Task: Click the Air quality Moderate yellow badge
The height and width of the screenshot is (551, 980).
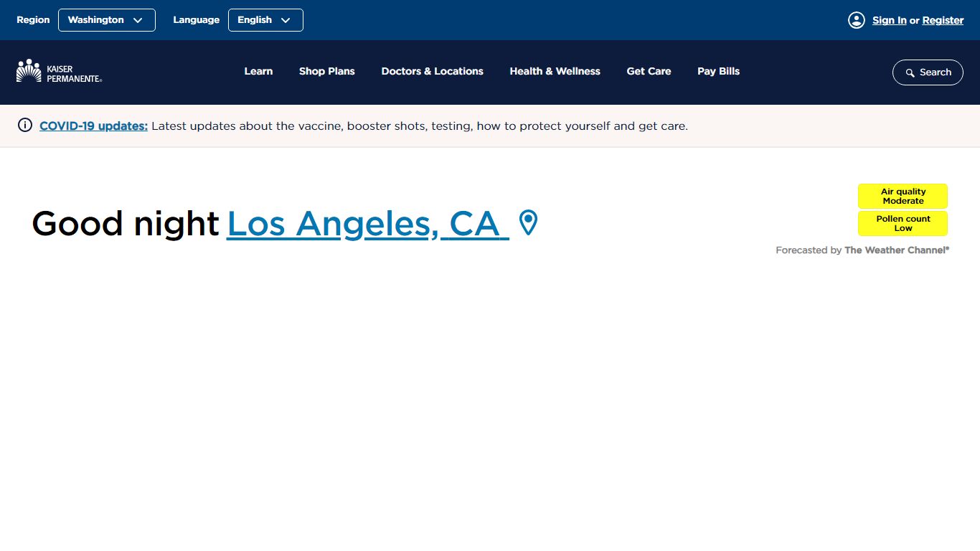Action: coord(903,196)
